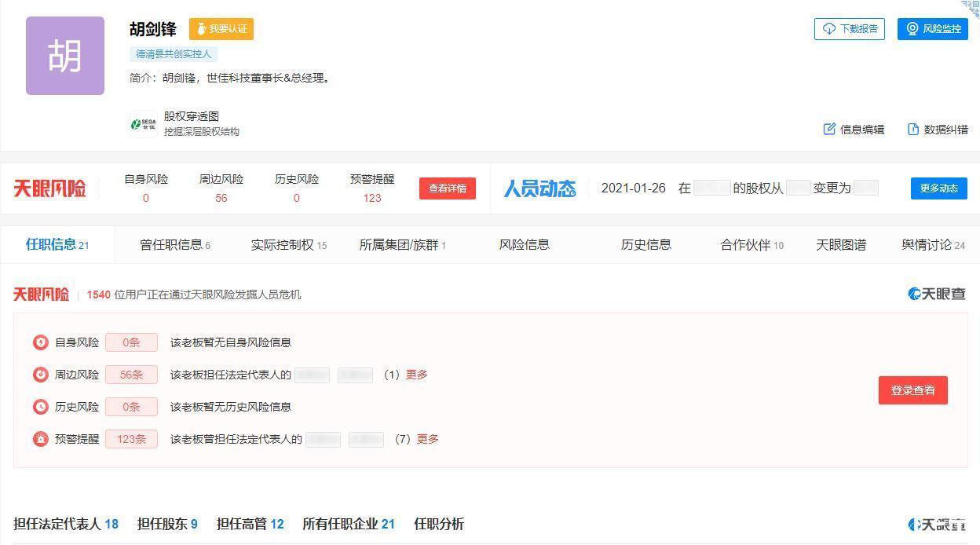Screen dimensions: 980x545
Task: Expand 更多 link in 周边风险 row
Action: (x=416, y=375)
